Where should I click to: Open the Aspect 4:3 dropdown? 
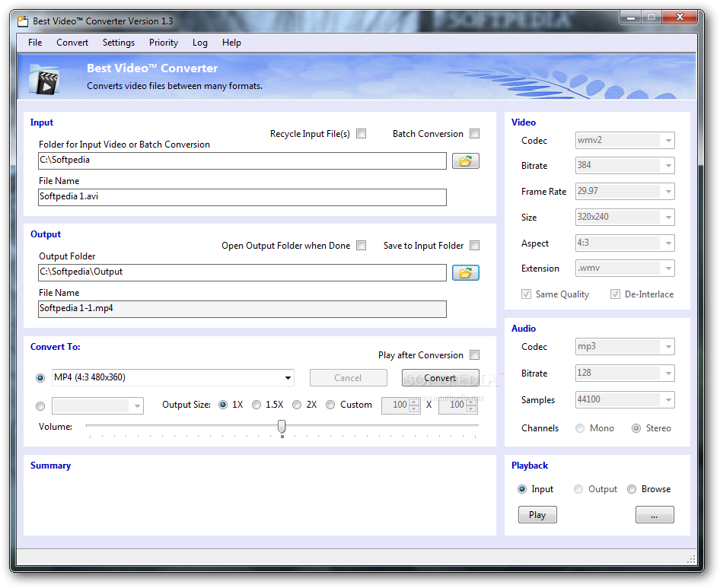(x=625, y=243)
